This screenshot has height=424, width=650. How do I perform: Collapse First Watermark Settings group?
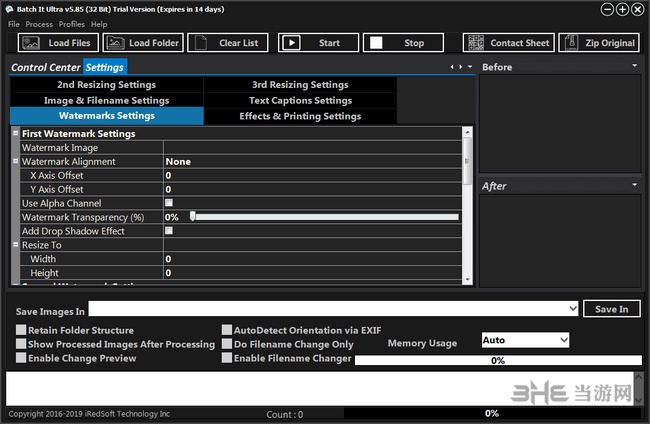pos(15,133)
